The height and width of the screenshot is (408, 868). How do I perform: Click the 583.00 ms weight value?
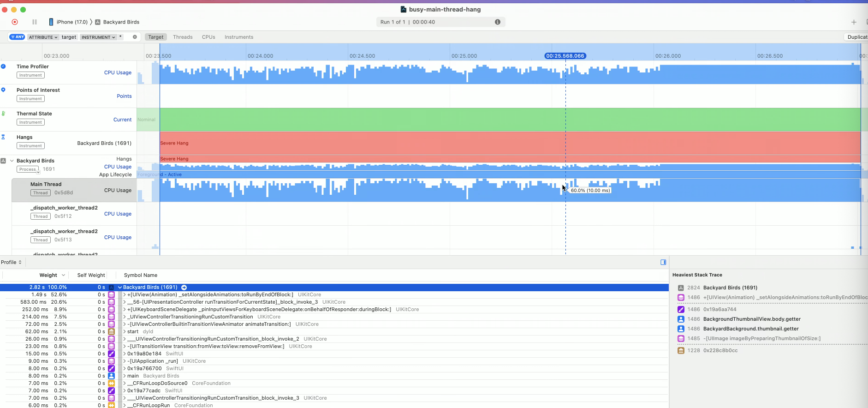tap(34, 302)
